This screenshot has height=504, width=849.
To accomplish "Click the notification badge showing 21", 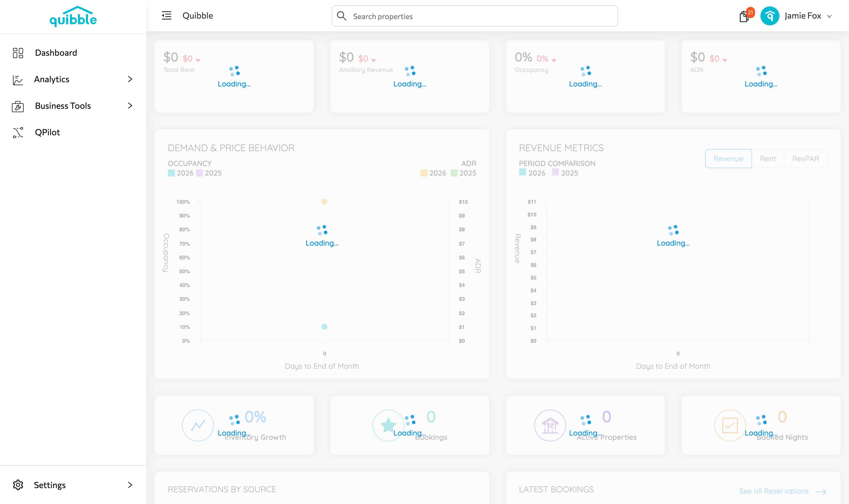I will click(751, 12).
